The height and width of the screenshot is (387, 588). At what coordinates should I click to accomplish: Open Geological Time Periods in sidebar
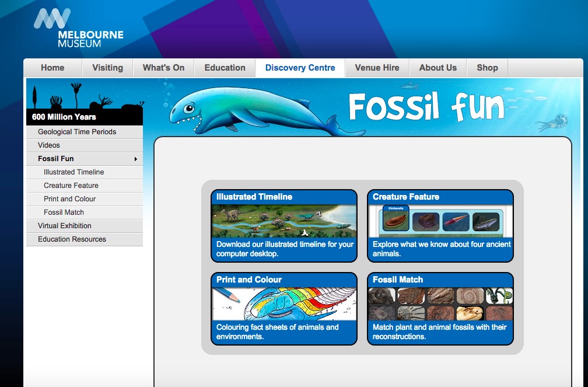[85, 132]
